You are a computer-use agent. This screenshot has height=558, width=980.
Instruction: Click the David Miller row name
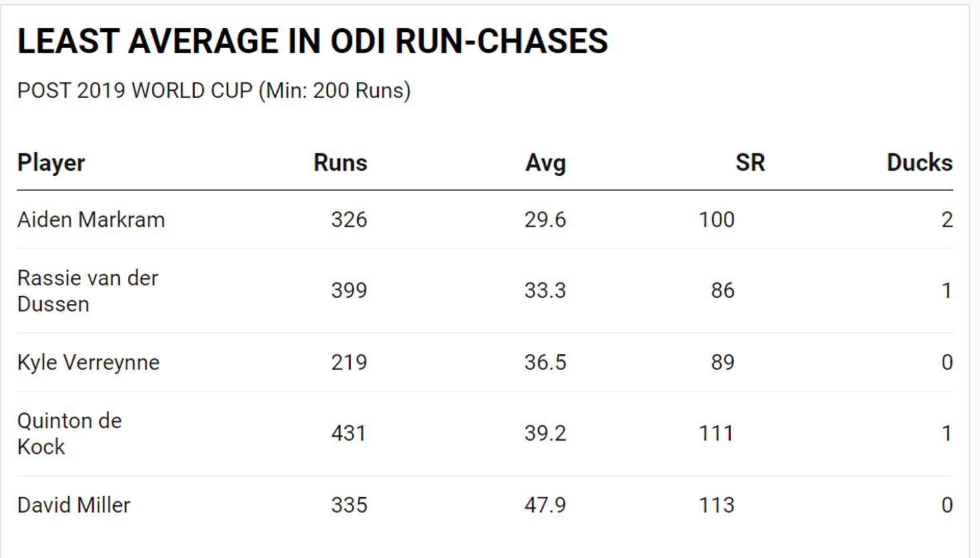click(74, 505)
